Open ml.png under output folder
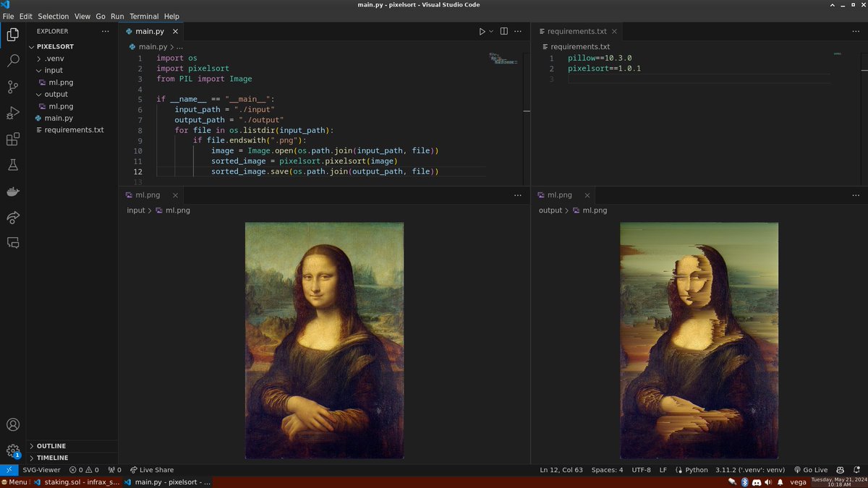 point(61,106)
